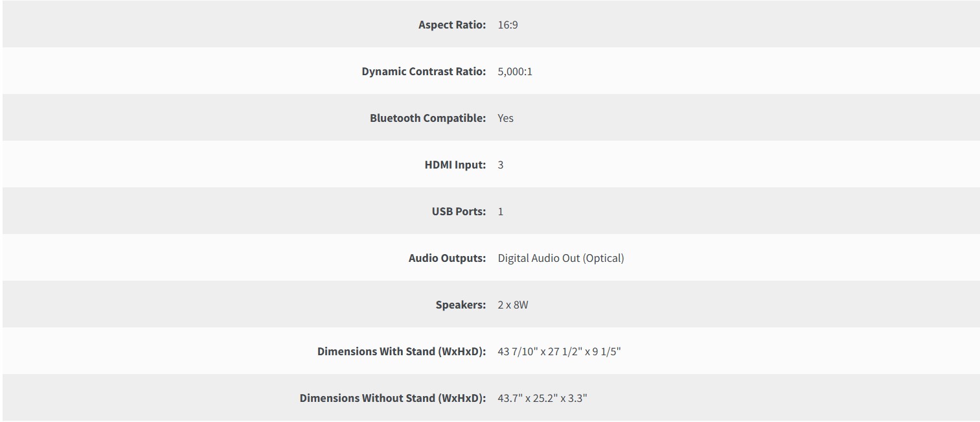Select the 2 x 8W speakers value
The height and width of the screenshot is (422, 980).
click(x=513, y=305)
